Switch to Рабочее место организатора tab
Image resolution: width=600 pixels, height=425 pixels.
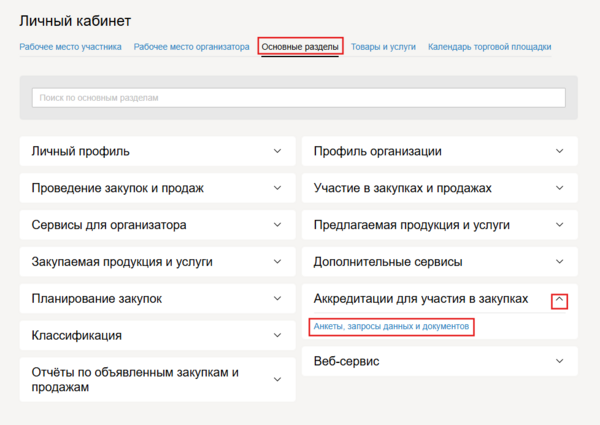(191, 46)
